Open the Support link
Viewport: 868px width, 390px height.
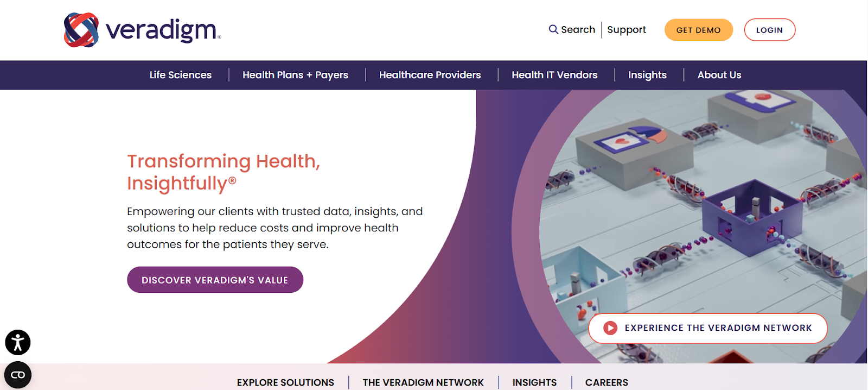[627, 29]
